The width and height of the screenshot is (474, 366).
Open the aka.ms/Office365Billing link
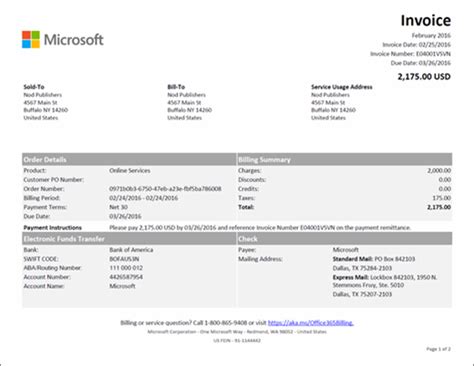click(x=311, y=323)
